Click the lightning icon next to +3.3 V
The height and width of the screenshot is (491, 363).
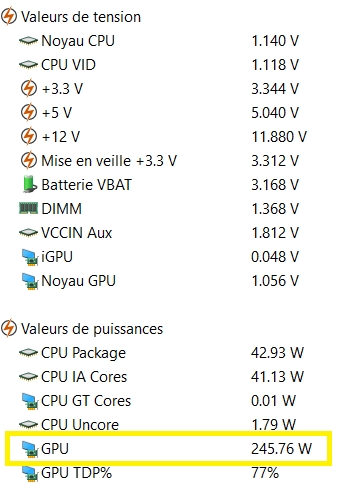coord(29,89)
